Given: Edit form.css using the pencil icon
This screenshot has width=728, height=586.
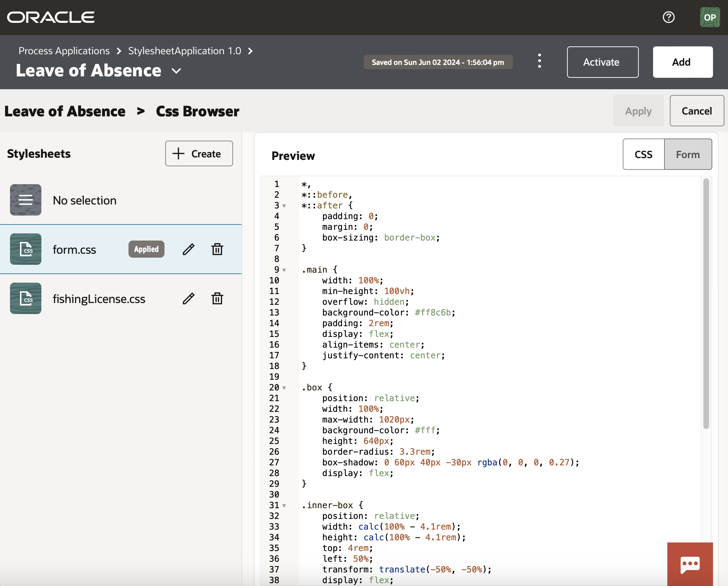Looking at the screenshot, I should tap(188, 249).
